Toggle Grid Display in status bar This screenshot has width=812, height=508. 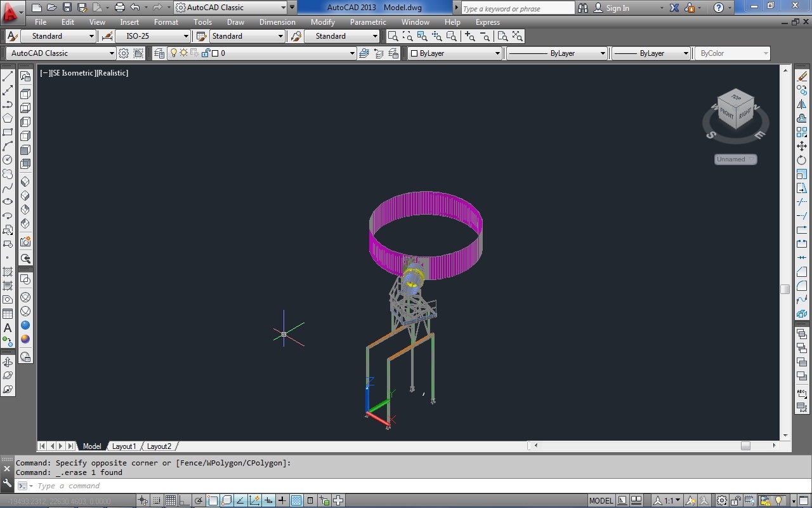click(171, 501)
